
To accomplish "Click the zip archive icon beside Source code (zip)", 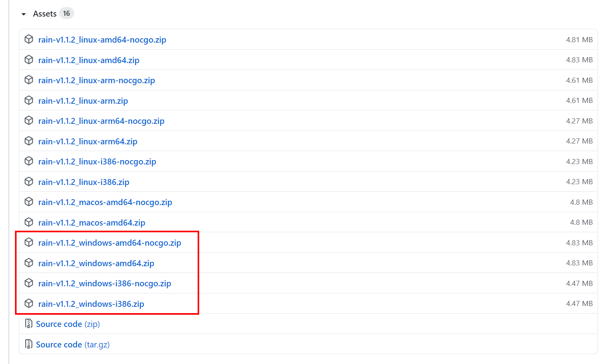I will click(29, 323).
